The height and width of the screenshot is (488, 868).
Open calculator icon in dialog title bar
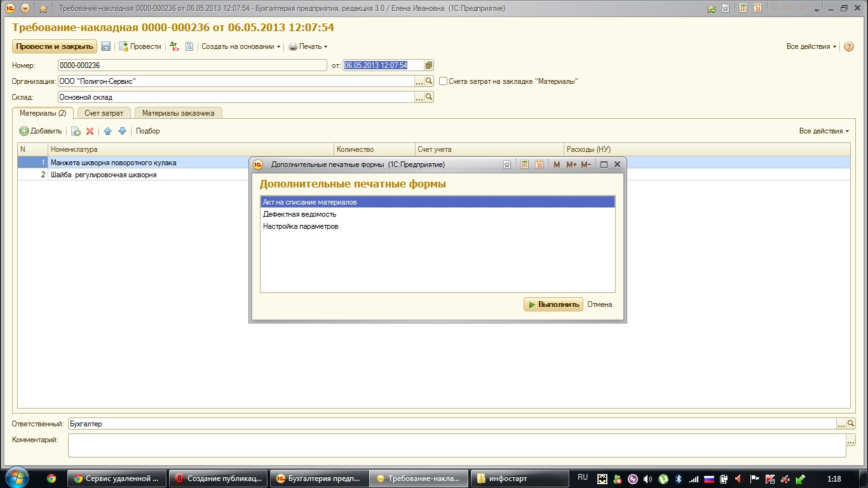[524, 165]
